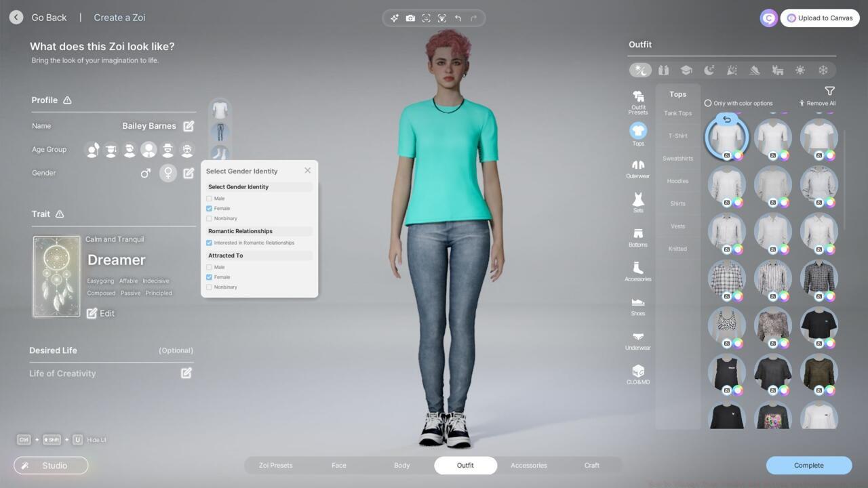Click the undo arrow in the top toolbar

tap(458, 18)
